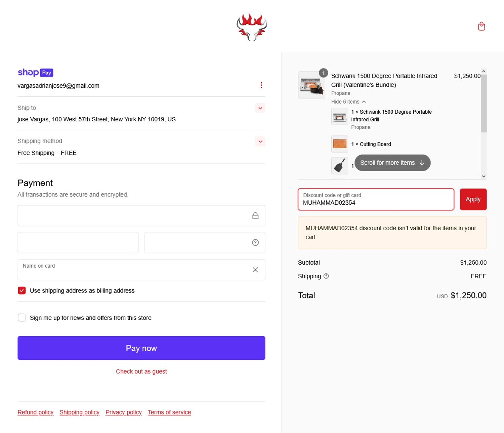This screenshot has width=504, height=433.
Task: Click the Shipping info question mark icon
Action: coord(326,276)
